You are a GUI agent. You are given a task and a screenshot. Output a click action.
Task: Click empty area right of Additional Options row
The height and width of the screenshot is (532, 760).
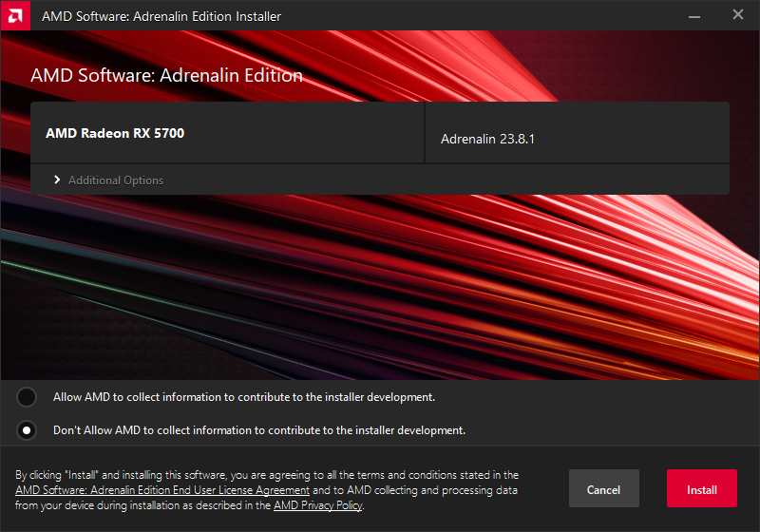coord(475,180)
